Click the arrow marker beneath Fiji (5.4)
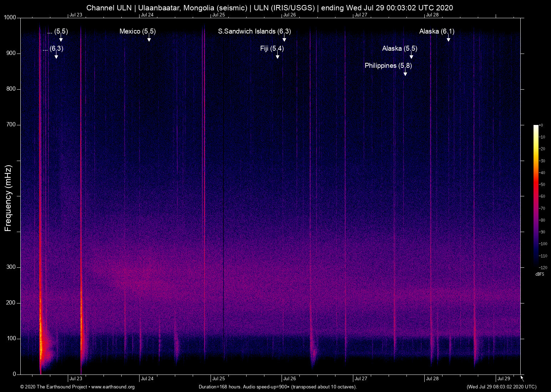Image resolution: width=551 pixels, height=392 pixels. [277, 56]
